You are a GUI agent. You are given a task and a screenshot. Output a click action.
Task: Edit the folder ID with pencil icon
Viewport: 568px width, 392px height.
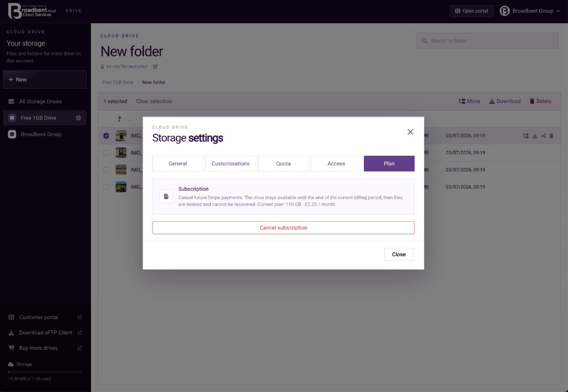[155, 67]
